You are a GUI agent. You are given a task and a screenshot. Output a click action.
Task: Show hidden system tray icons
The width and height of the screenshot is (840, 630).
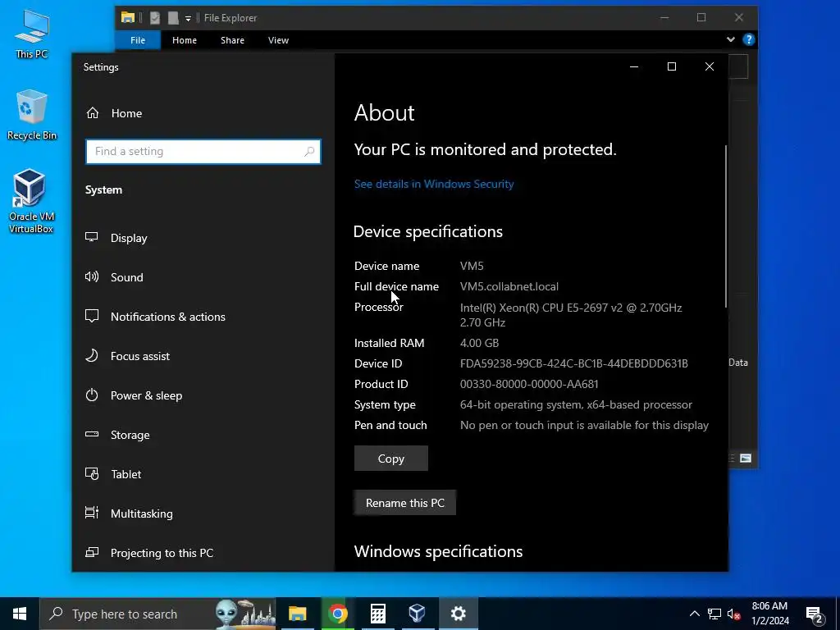(694, 614)
